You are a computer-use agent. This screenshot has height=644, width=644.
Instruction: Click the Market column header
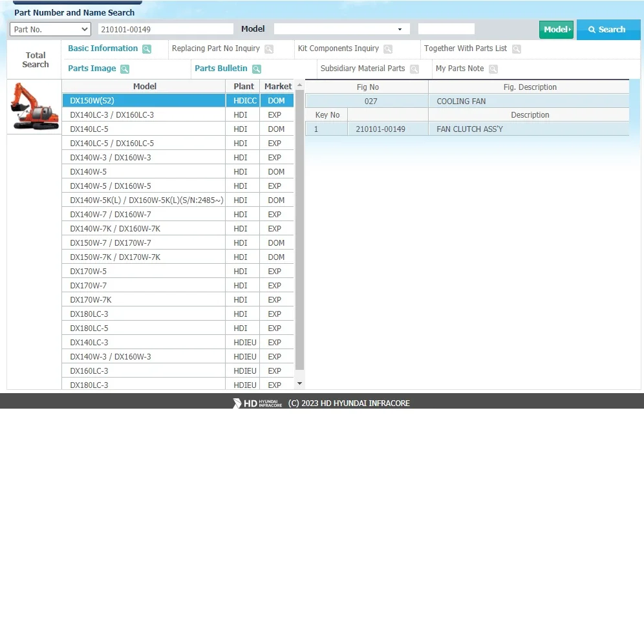click(x=277, y=86)
